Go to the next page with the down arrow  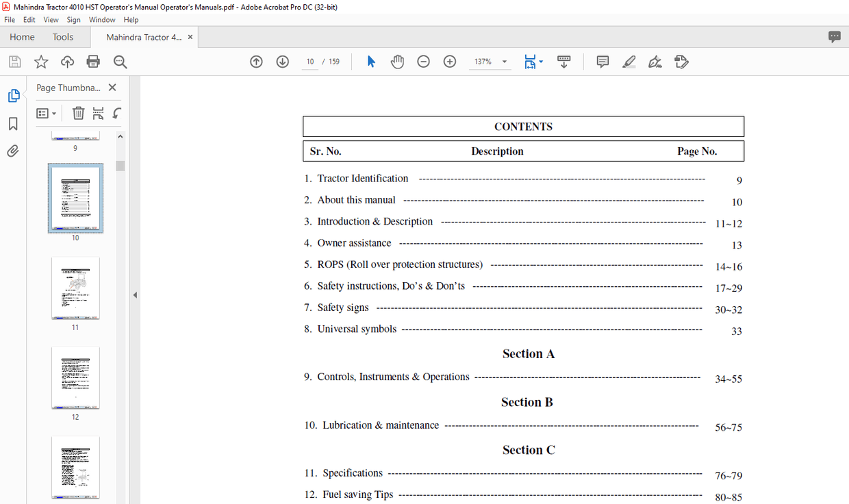click(x=282, y=61)
